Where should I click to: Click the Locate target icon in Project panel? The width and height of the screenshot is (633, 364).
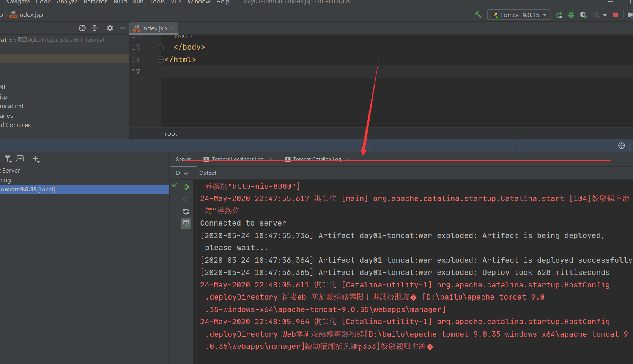point(82,28)
